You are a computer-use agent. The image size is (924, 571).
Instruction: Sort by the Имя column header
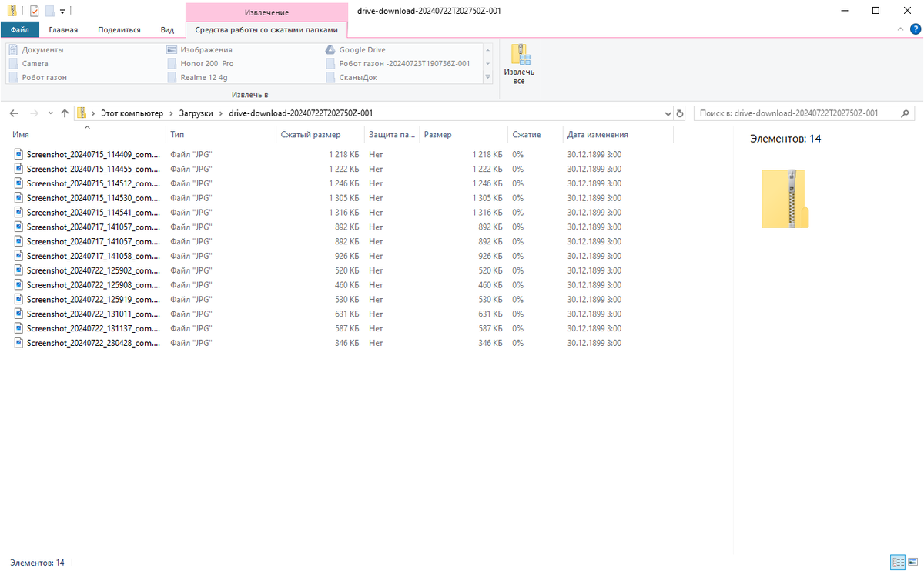pos(86,134)
